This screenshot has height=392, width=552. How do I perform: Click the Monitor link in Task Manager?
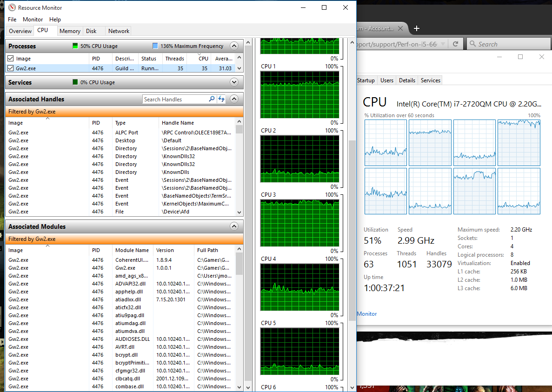click(x=366, y=313)
